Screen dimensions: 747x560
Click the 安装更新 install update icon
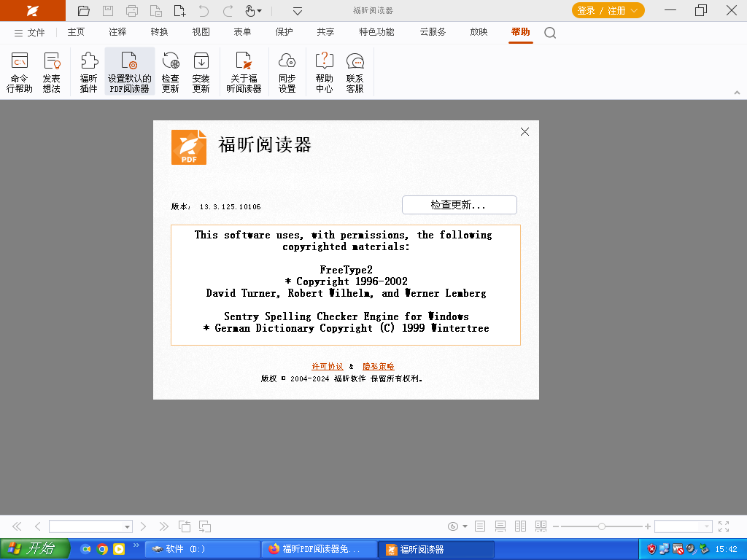coord(201,72)
